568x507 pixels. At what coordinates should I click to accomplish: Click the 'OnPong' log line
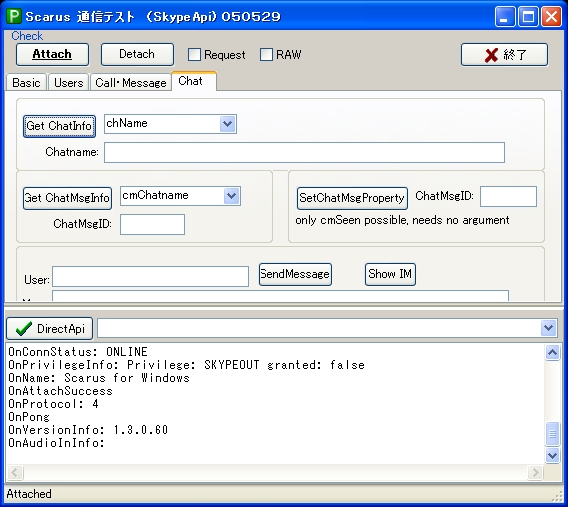(x=29, y=417)
